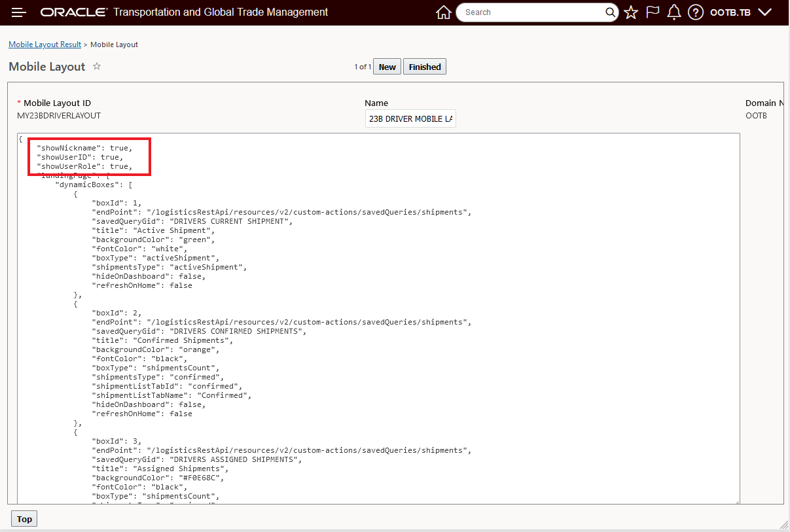Click "title": "Confirmed Shipments" line

coord(162,340)
